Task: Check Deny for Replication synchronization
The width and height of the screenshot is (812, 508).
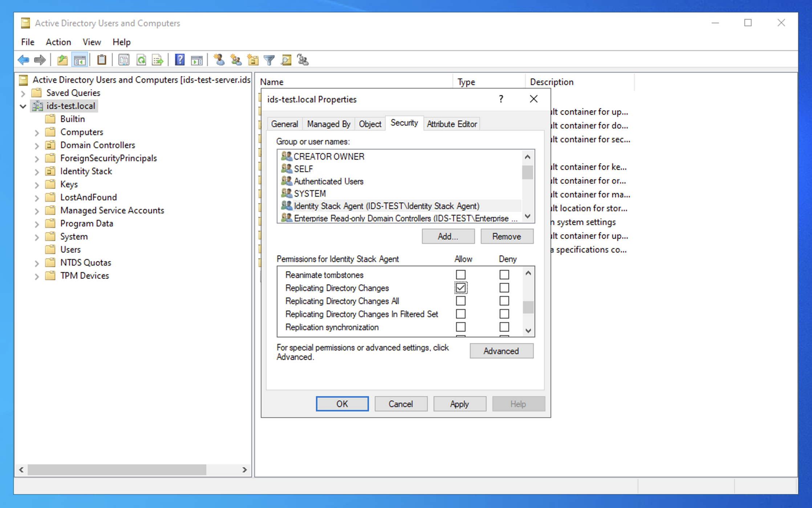Action: (x=504, y=327)
